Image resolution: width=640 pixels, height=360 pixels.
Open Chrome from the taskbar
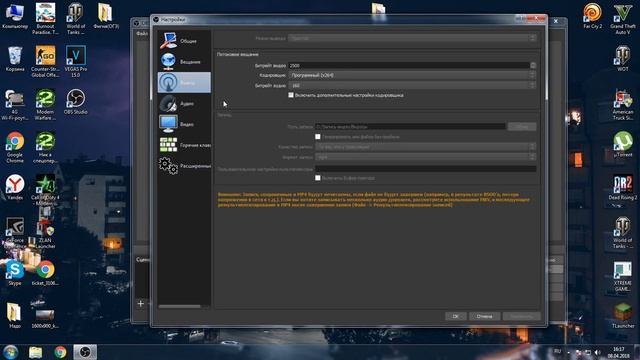tap(60, 352)
